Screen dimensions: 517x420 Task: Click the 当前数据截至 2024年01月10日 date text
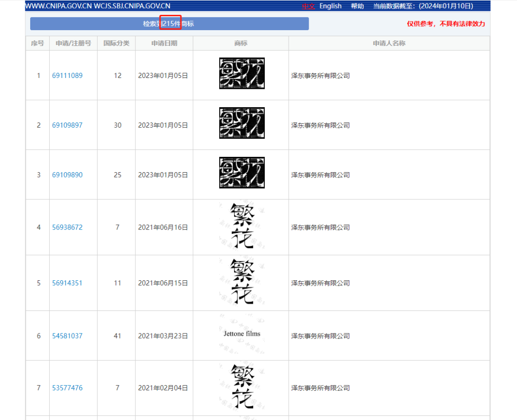(x=423, y=6)
